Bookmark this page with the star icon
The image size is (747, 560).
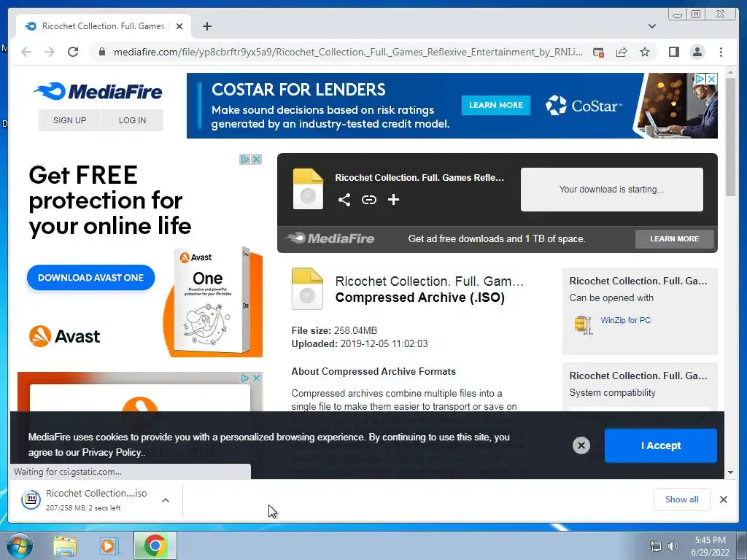coord(645,52)
